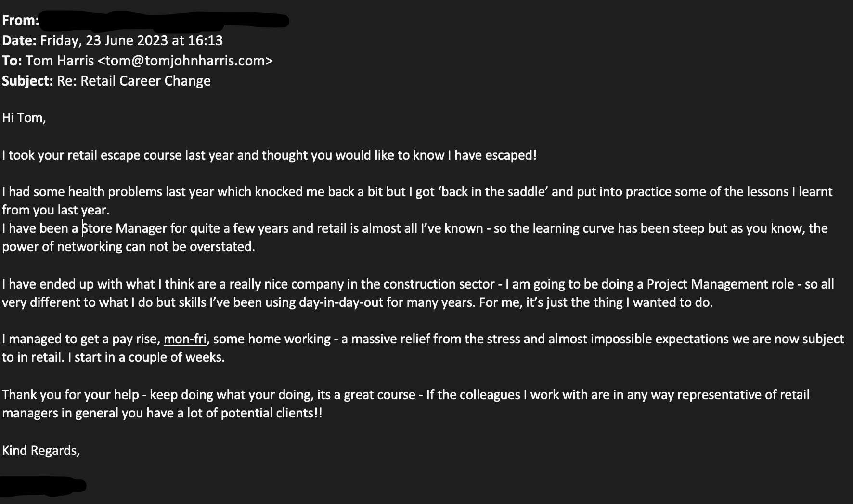Click the greeting Hi Tom
Screen dimensions: 853x504
(24, 118)
